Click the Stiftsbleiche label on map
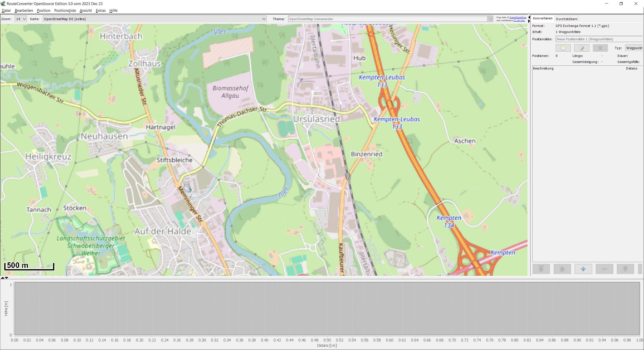This screenshot has height=350, width=644. (175, 160)
